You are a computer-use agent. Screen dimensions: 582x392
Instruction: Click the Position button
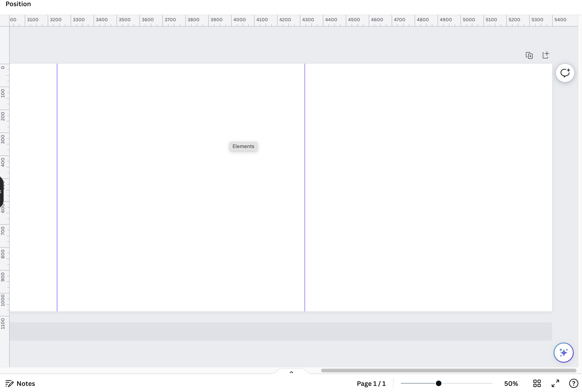tap(18, 4)
